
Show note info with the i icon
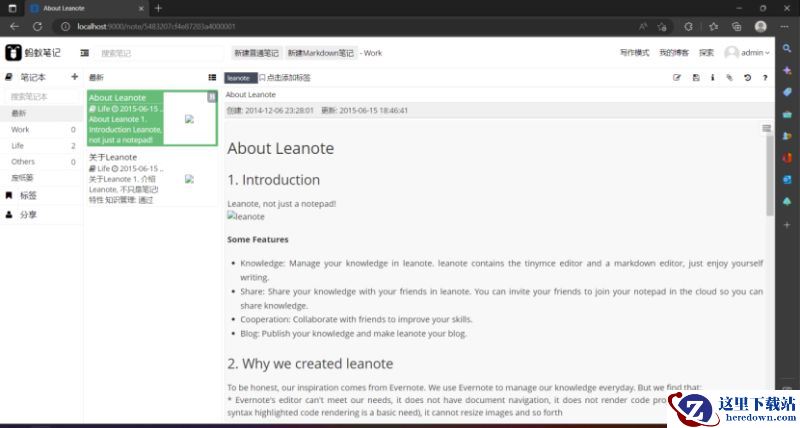pos(712,78)
